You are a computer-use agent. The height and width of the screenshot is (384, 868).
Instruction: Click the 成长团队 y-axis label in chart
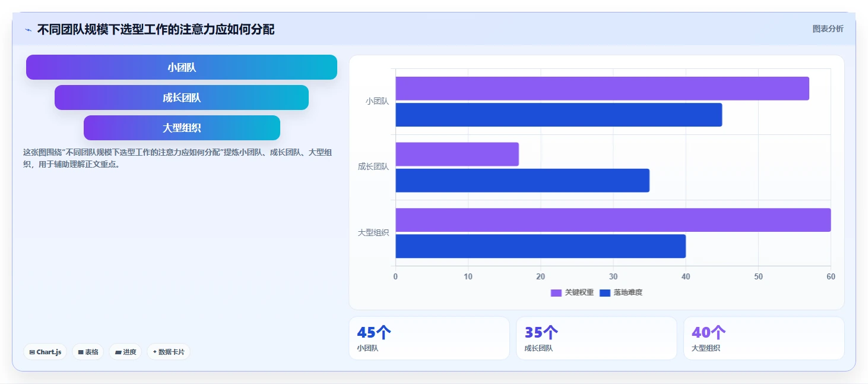(373, 167)
